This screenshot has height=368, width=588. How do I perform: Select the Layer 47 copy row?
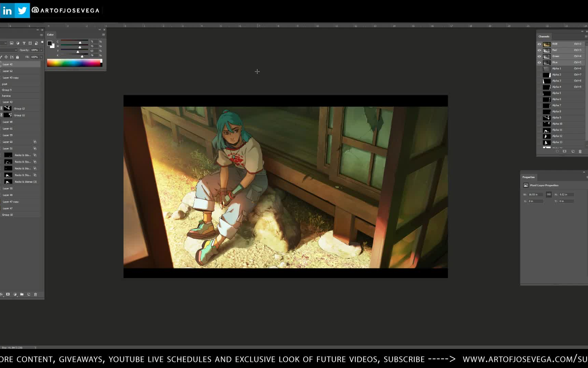[x=20, y=202]
